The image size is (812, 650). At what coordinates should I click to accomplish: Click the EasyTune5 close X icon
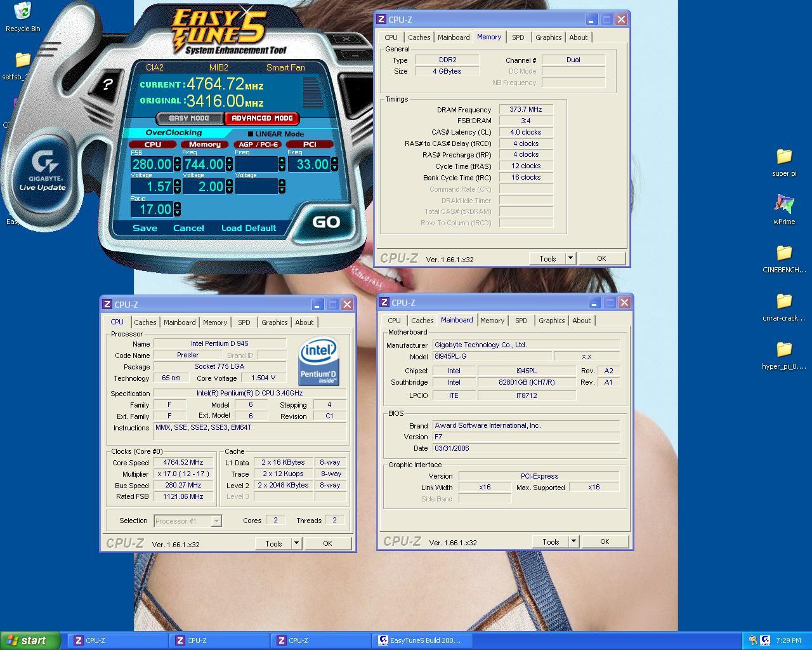coord(346,39)
